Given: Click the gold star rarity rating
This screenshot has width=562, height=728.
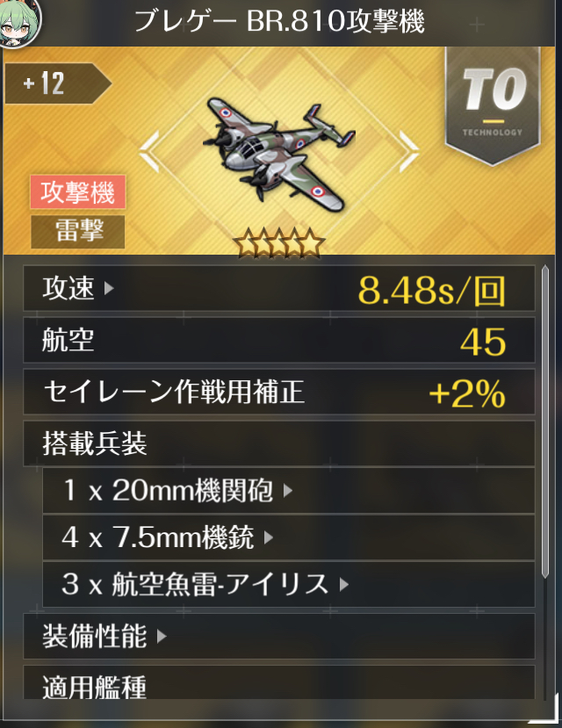Looking at the screenshot, I should (278, 242).
